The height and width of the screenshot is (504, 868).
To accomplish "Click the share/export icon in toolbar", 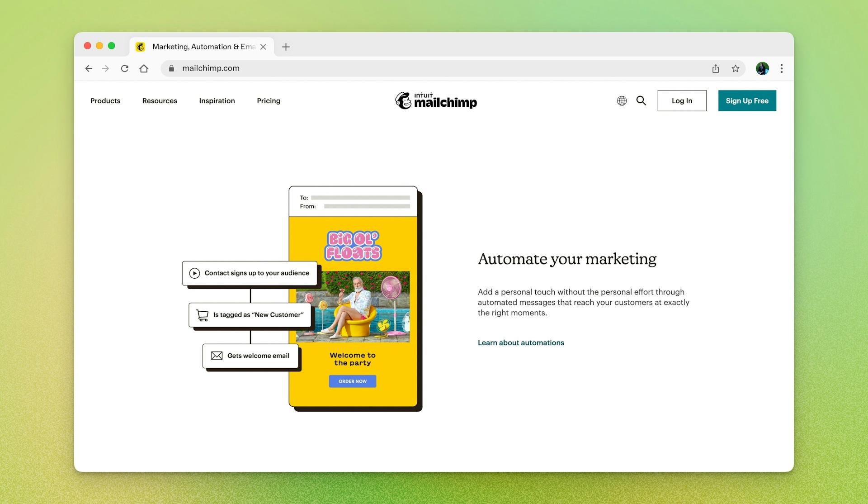I will (x=715, y=68).
